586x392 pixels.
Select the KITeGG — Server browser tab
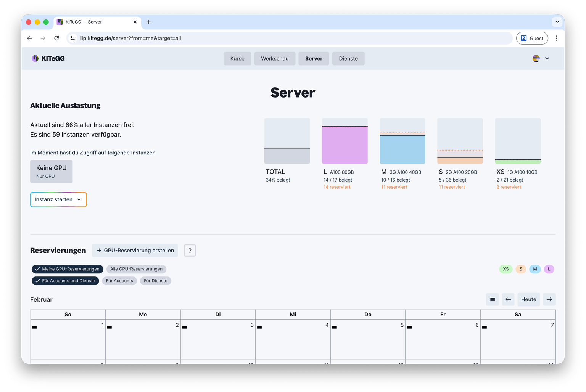click(x=97, y=22)
